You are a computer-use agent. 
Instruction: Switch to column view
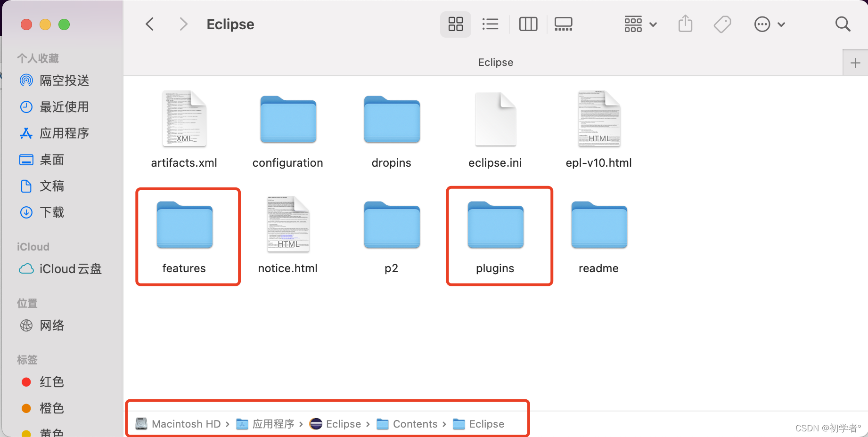[528, 24]
